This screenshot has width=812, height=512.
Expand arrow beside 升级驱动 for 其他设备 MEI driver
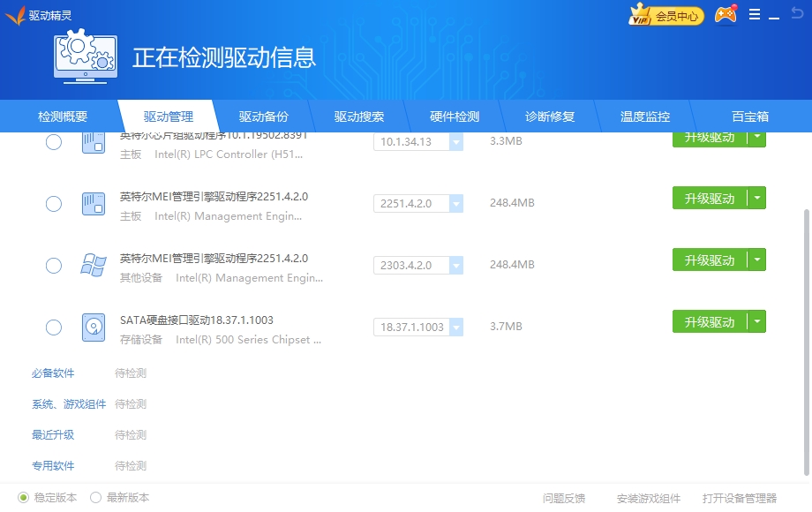click(757, 260)
